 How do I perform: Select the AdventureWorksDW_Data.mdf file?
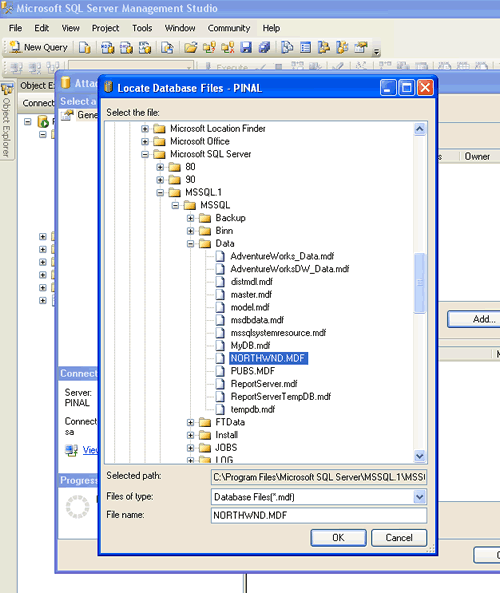(x=290, y=269)
